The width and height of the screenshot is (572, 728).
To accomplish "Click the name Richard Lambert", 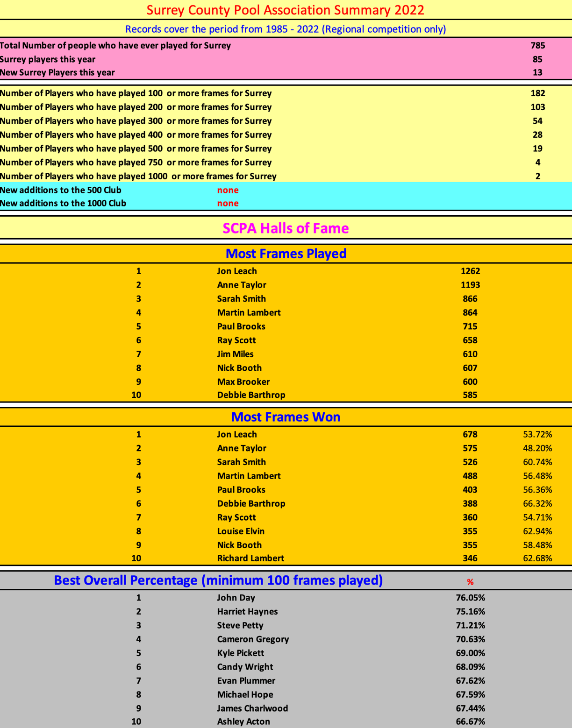I will (x=250, y=558).
